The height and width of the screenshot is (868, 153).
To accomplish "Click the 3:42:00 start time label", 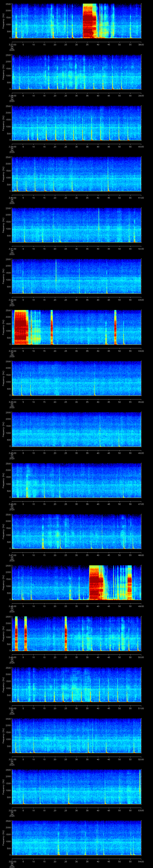I will point(12,300).
